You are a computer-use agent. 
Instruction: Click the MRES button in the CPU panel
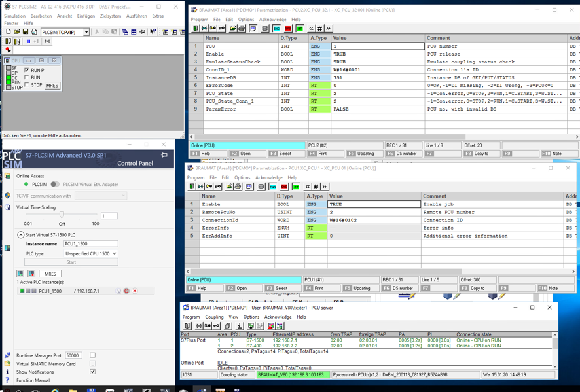click(x=52, y=86)
